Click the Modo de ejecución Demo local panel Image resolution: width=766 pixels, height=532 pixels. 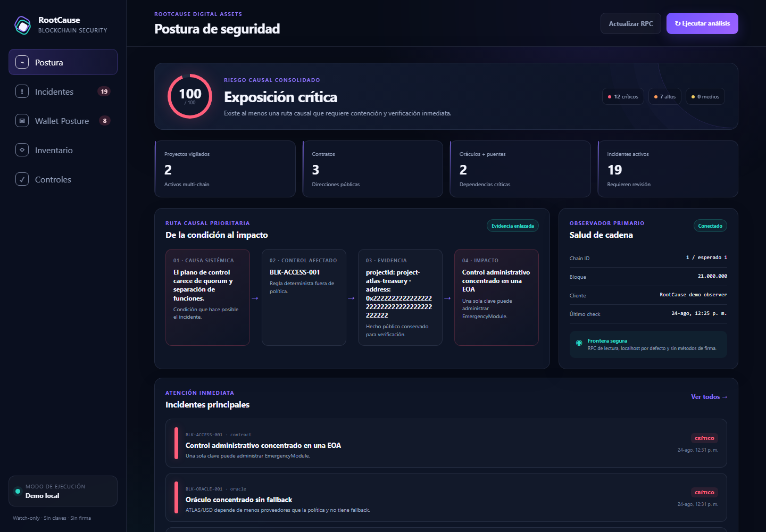63,491
